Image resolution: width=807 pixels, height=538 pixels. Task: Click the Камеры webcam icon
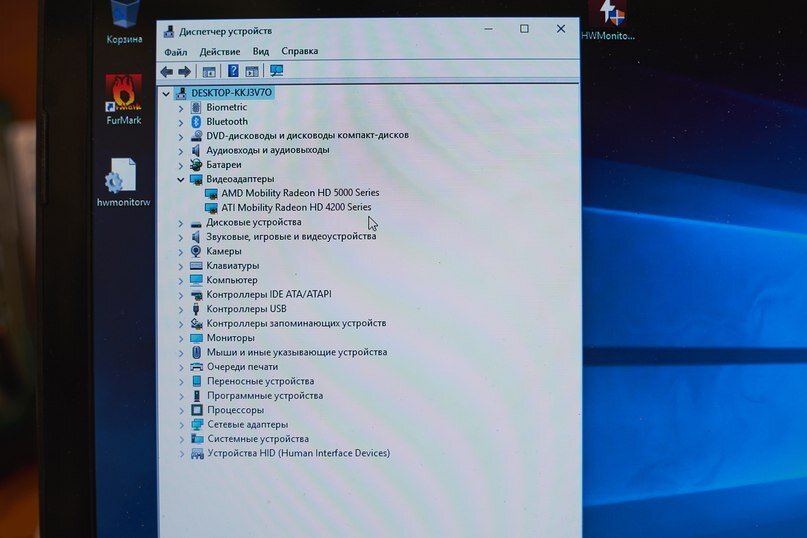[196, 251]
